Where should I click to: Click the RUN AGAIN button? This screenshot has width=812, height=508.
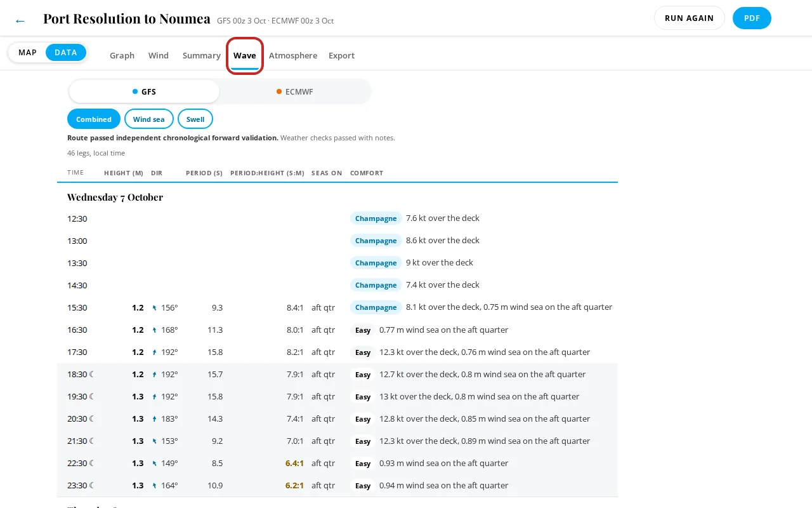click(x=690, y=18)
